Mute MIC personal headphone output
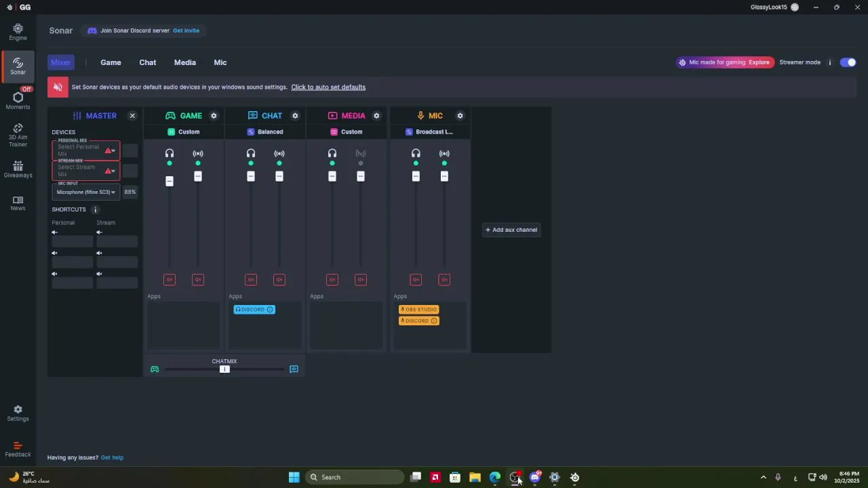This screenshot has width=868, height=488. 416,280
